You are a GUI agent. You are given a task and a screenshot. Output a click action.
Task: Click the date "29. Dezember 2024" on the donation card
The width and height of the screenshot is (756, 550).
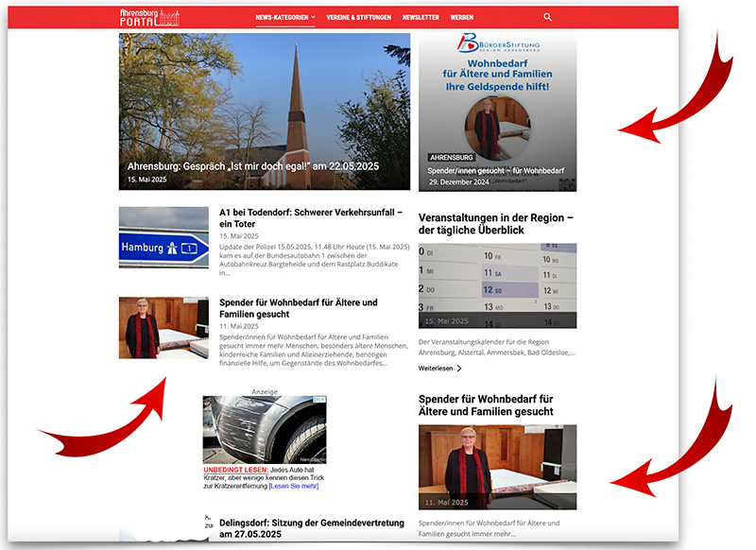point(459,181)
